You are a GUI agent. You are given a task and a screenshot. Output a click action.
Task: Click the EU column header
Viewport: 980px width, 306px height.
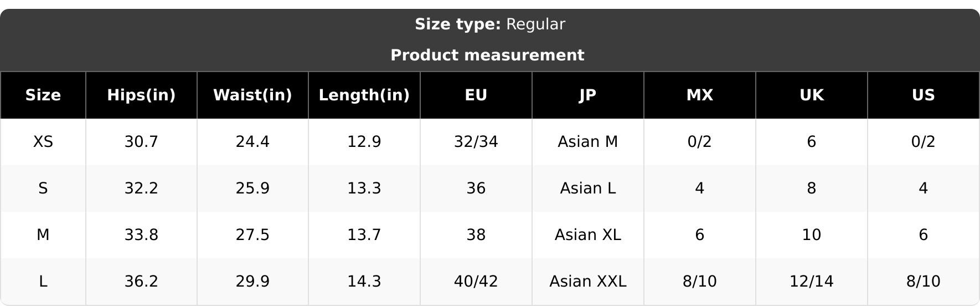point(476,95)
